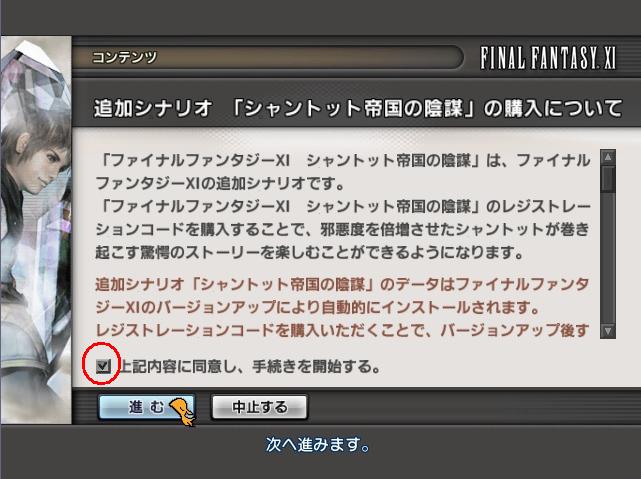Click the 進む button to proceed

pyautogui.click(x=146, y=407)
